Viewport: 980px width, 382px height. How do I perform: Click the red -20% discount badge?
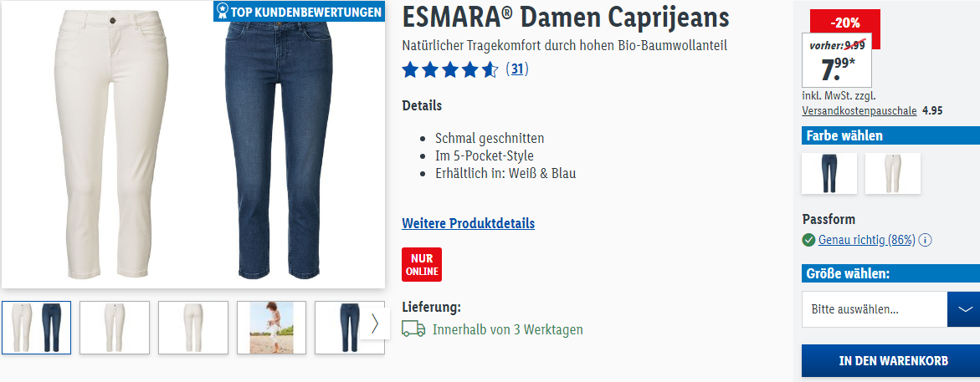[845, 23]
